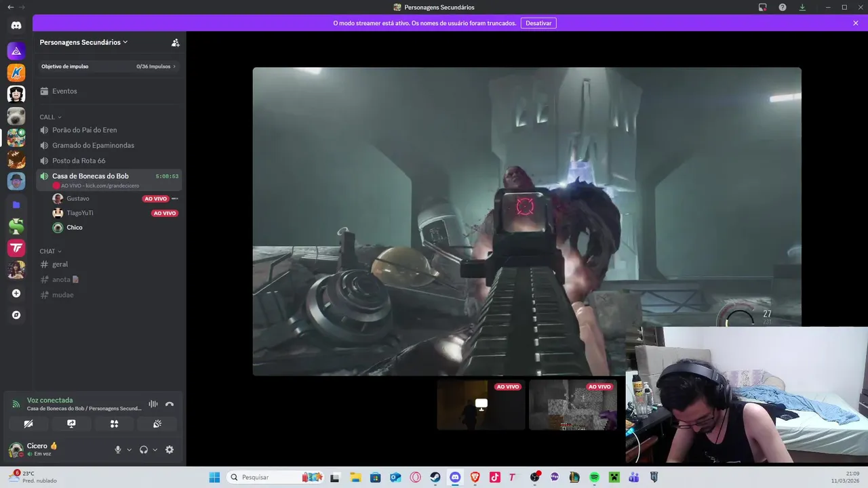
Task: Click kick.com/grandecicero live link
Action: 112,186
